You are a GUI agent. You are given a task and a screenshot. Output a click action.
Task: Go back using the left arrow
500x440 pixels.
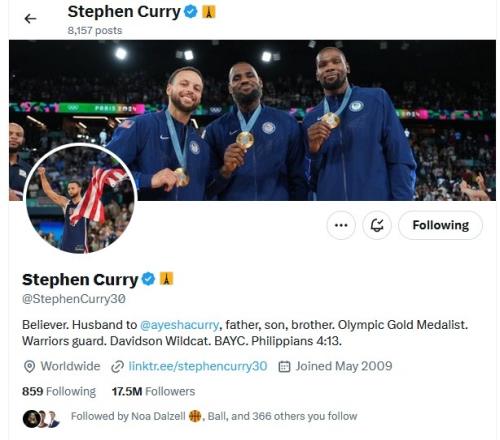pos(30,19)
